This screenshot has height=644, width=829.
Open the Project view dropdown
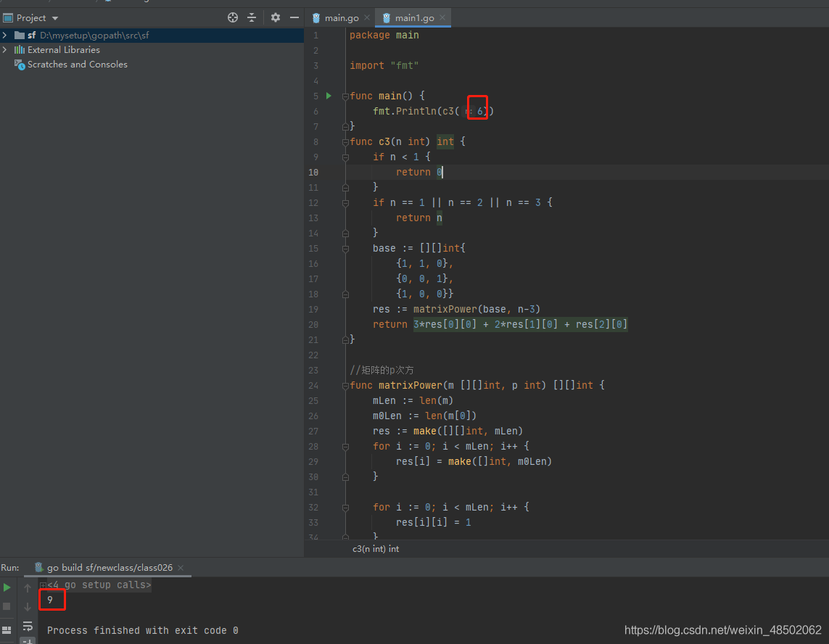[x=55, y=18]
